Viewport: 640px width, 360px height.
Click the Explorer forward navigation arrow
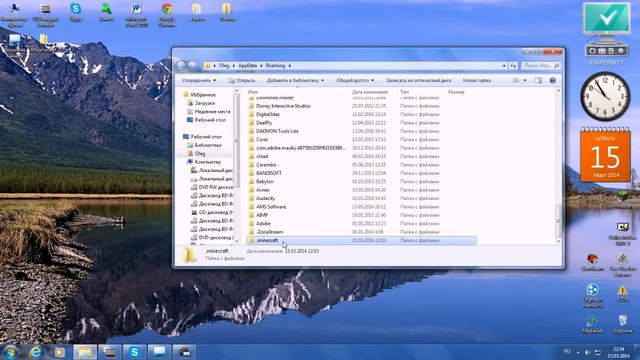[192, 65]
